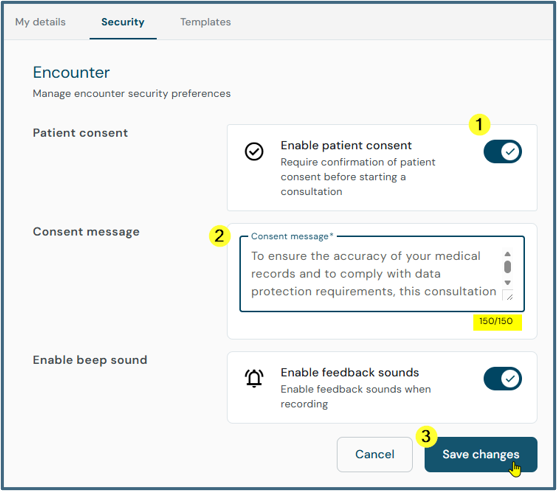Click the textarea resize handle icon
557x491 pixels.
508,296
